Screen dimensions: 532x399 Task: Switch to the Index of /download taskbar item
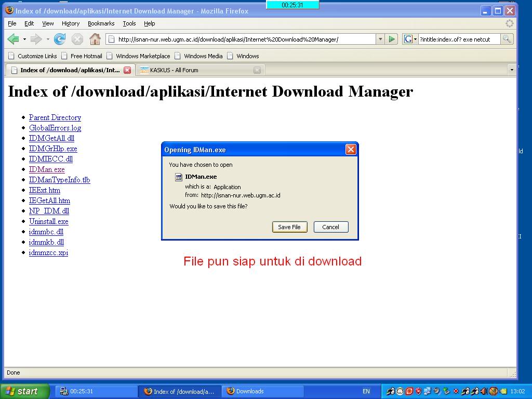tap(180, 391)
